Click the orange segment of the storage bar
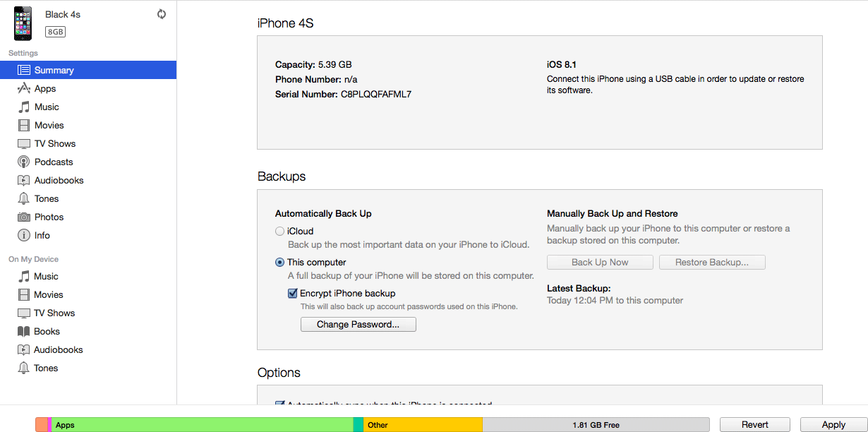This screenshot has width=868, height=432. [x=41, y=425]
